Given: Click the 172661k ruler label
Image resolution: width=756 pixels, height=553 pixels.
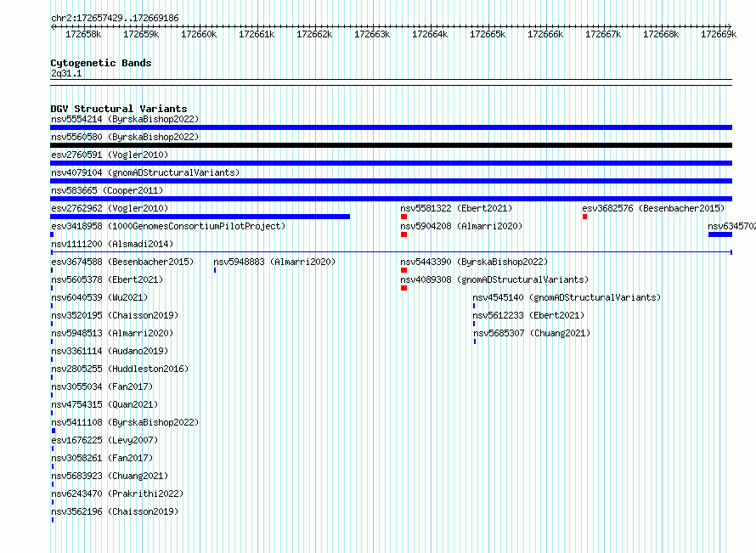Looking at the screenshot, I should coord(257,34).
